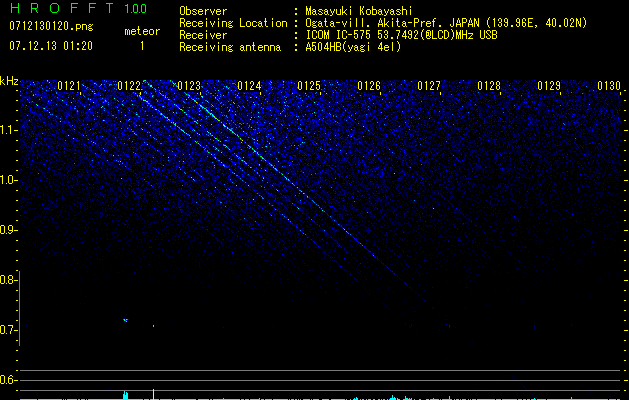Screen dimensions: 629x400
Task: Click the antenna text A504HB(yagi 4el)
Action: click(x=353, y=47)
